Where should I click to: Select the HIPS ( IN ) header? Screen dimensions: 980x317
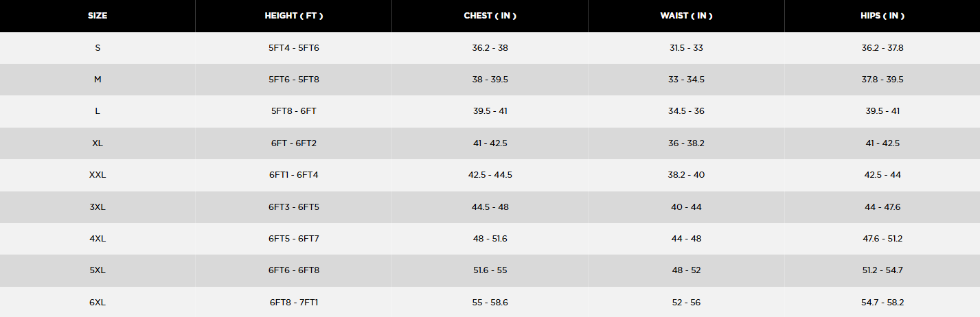point(882,16)
